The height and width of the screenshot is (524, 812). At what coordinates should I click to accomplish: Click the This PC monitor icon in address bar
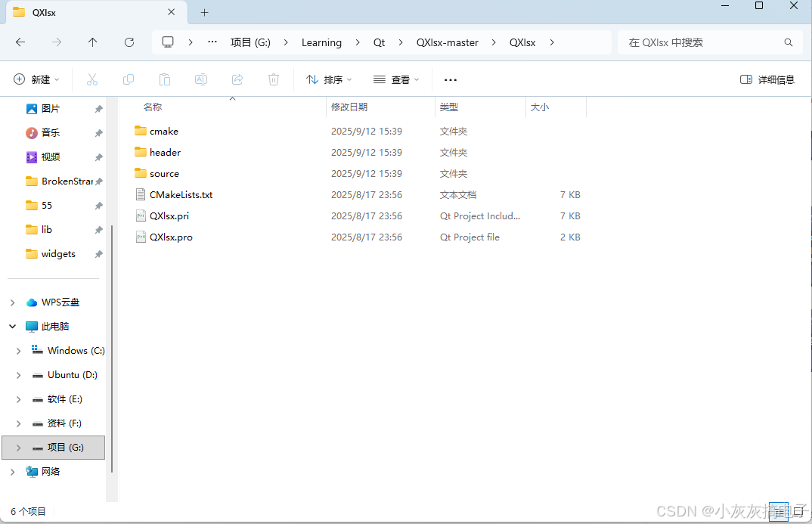tap(168, 42)
